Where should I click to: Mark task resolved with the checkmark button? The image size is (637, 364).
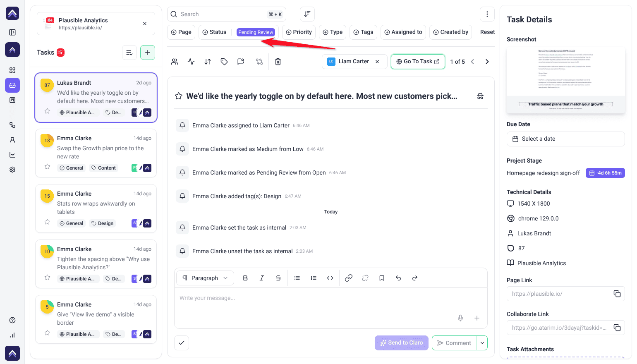[x=182, y=343]
